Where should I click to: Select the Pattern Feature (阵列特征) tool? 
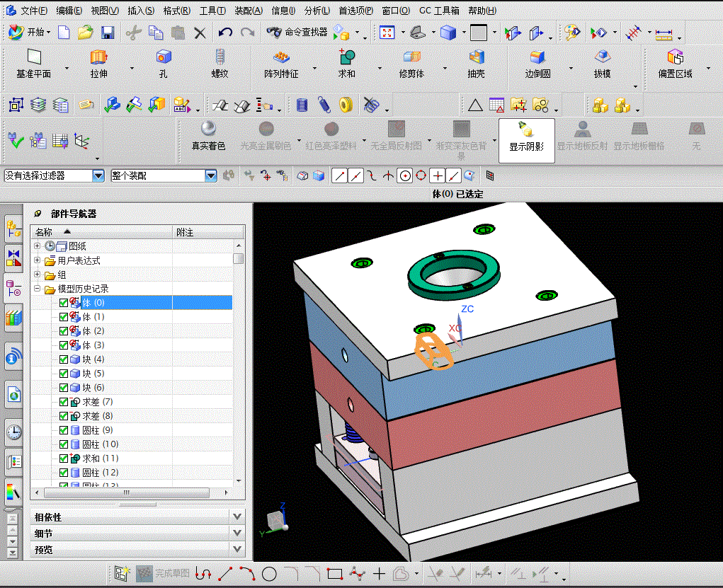coord(281,64)
